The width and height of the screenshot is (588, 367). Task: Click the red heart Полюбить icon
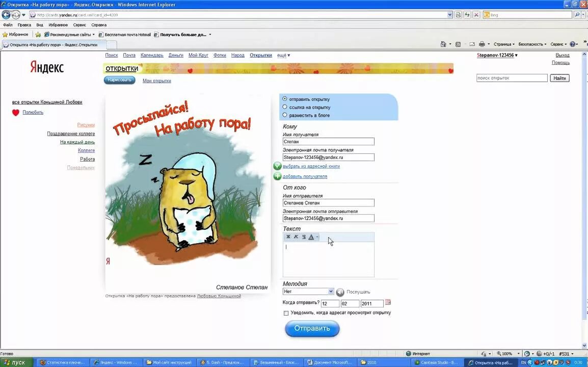(x=16, y=113)
